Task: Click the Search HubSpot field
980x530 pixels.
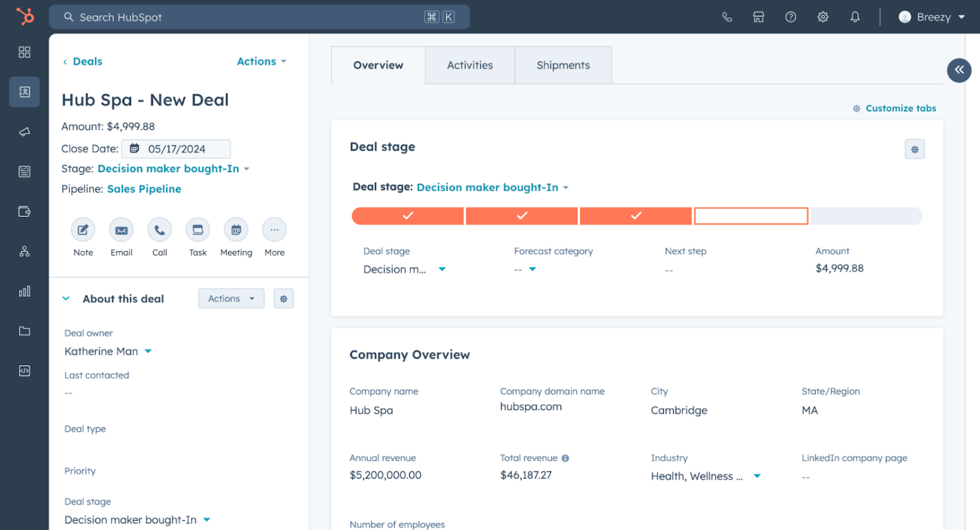Action: click(x=250, y=17)
